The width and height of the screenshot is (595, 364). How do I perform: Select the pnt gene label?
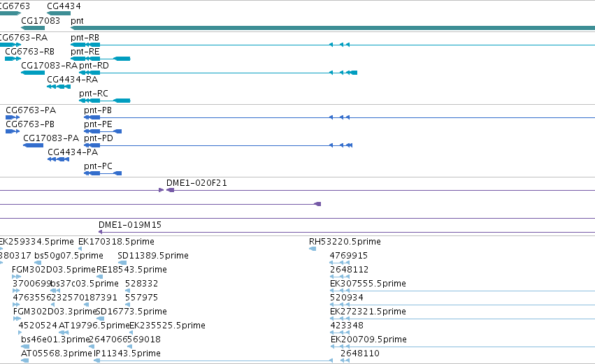tap(77, 21)
